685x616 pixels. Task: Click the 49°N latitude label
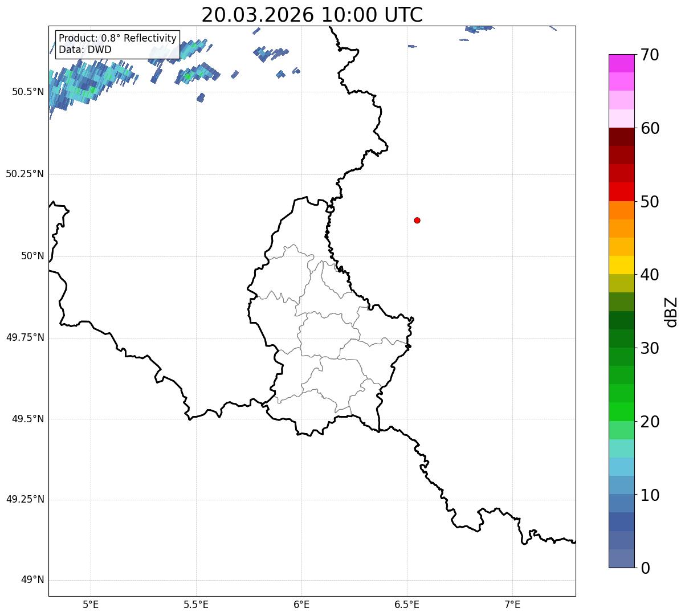(x=32, y=580)
